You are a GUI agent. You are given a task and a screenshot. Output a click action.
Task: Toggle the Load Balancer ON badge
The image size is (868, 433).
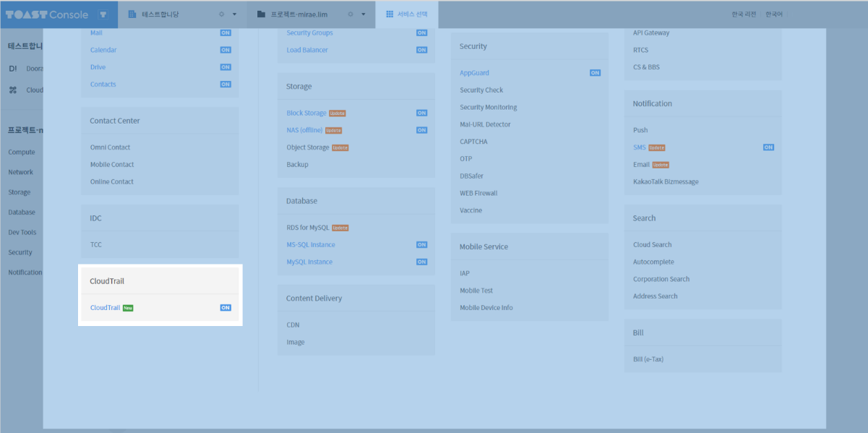[x=421, y=50]
